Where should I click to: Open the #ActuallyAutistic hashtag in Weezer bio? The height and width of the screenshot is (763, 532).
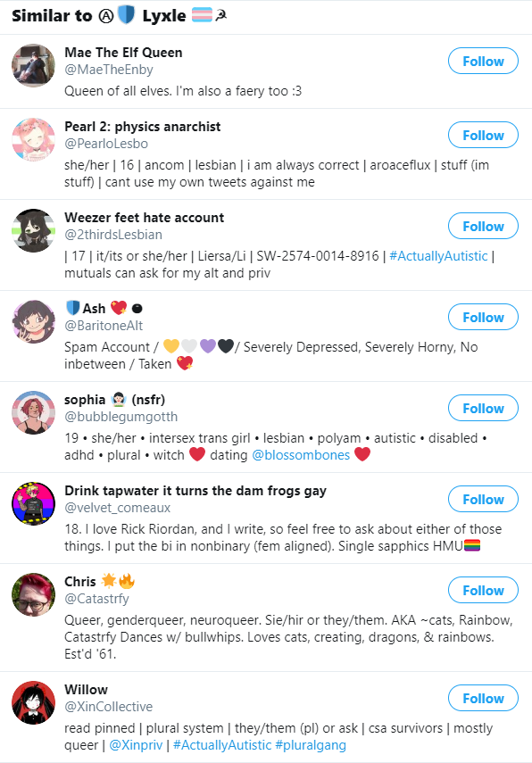coord(438,256)
